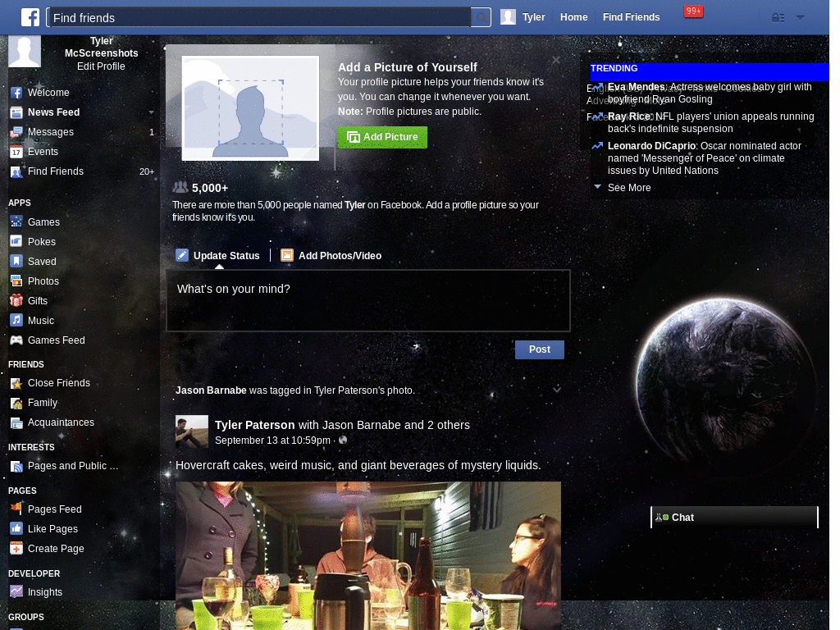The image size is (840, 630).
Task: Click the Events calendar icon
Action: tap(16, 152)
